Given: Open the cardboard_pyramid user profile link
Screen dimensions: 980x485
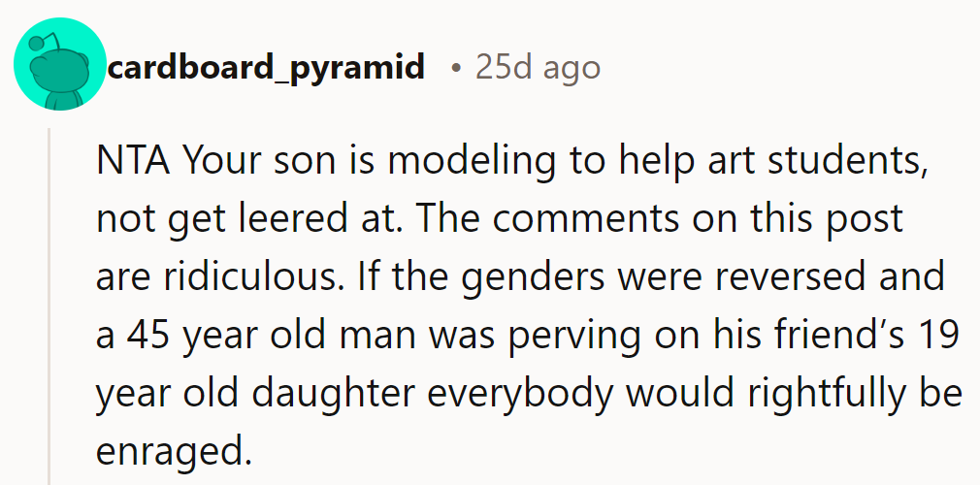Looking at the screenshot, I should pos(266,68).
